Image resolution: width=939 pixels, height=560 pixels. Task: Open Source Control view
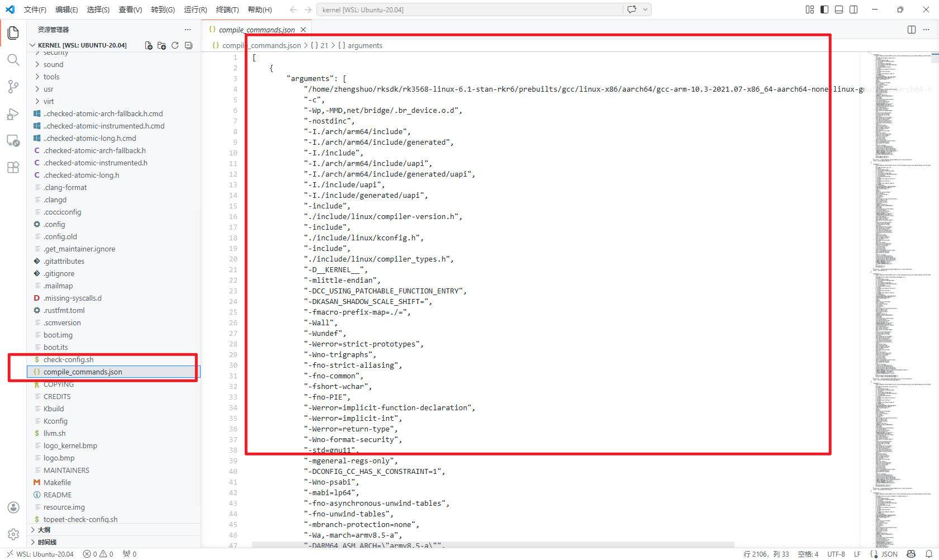(x=13, y=87)
